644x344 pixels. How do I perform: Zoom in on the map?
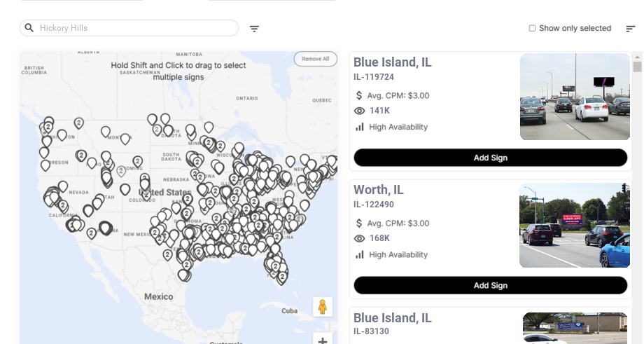(x=323, y=341)
